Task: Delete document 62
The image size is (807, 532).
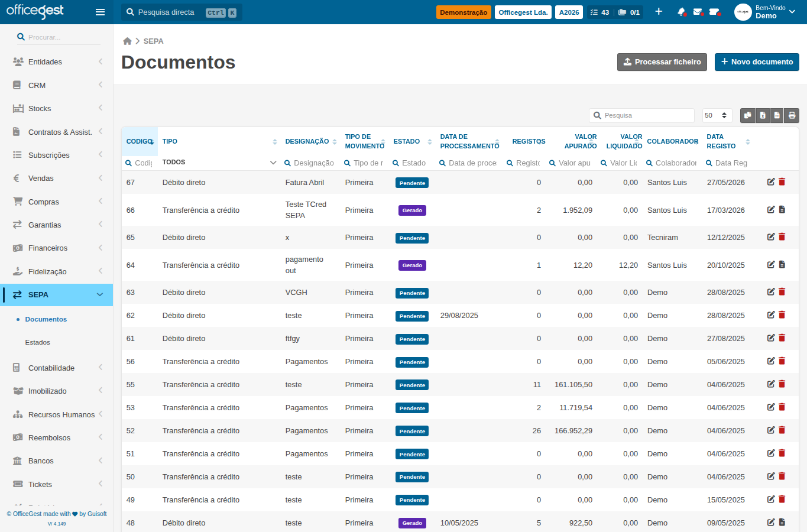Action: (782, 315)
